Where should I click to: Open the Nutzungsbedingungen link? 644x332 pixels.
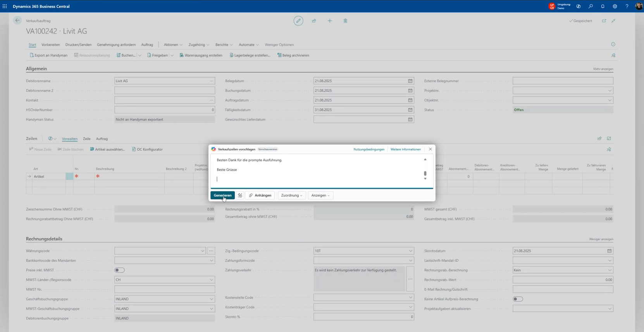[x=368, y=149]
